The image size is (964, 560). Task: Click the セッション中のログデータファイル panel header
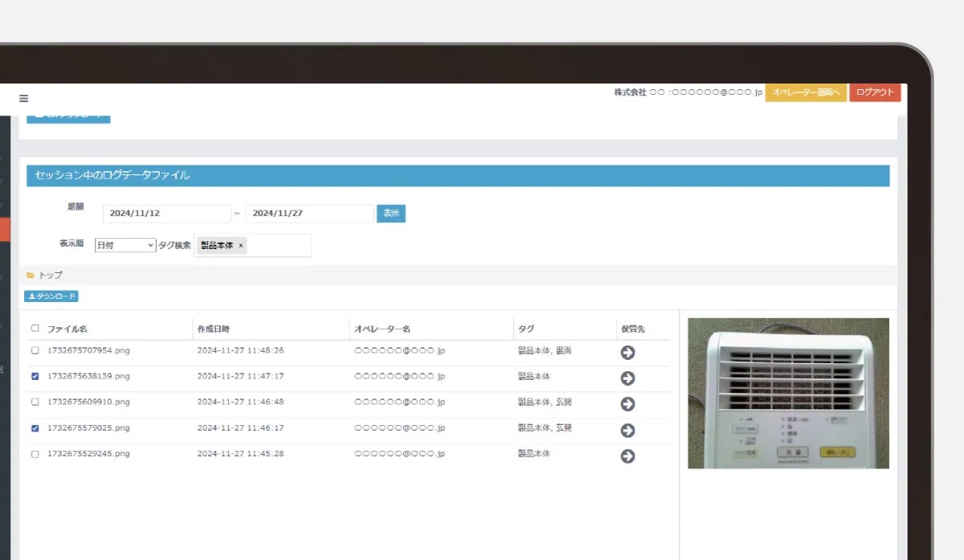tap(458, 175)
